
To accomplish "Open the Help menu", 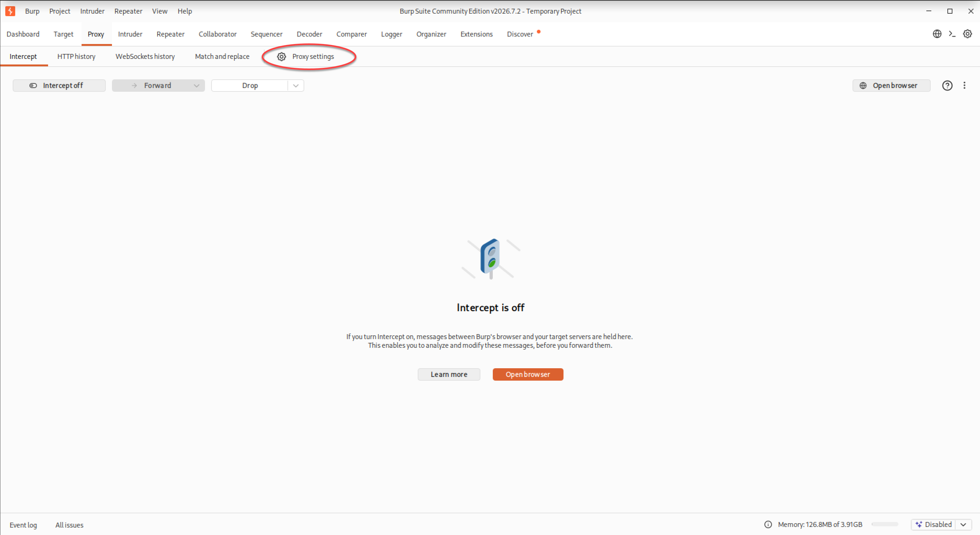I will [x=185, y=11].
